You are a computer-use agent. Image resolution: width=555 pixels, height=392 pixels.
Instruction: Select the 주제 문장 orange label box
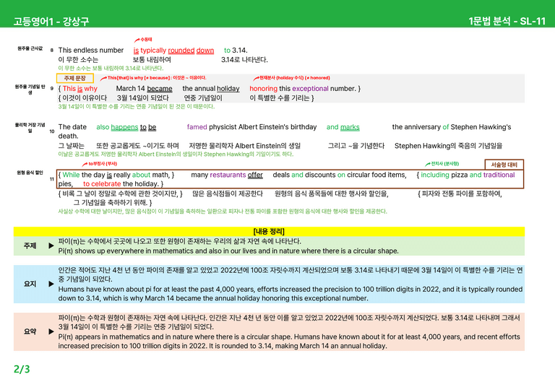point(75,78)
